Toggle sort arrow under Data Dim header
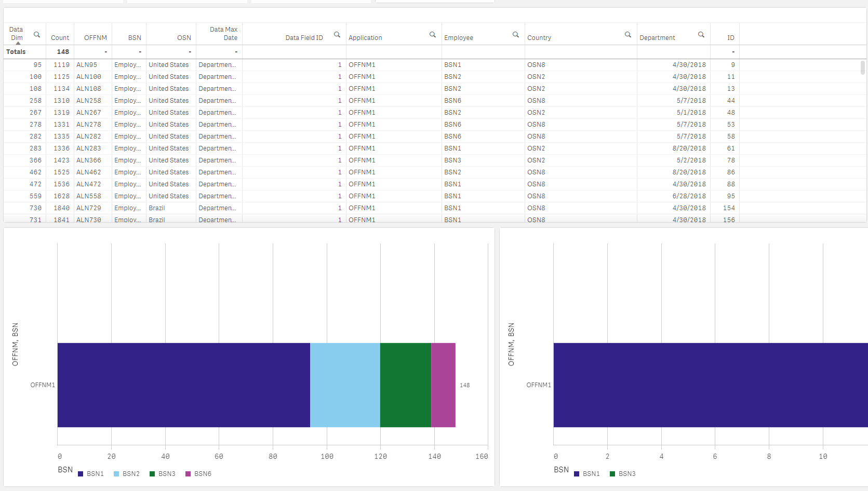The height and width of the screenshot is (491, 868). (18, 44)
